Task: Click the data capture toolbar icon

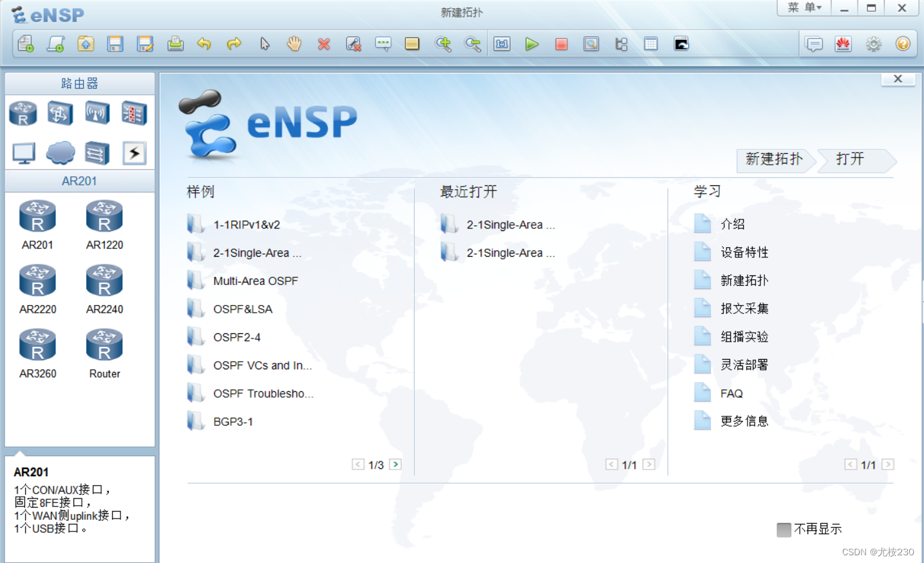Action: point(591,44)
